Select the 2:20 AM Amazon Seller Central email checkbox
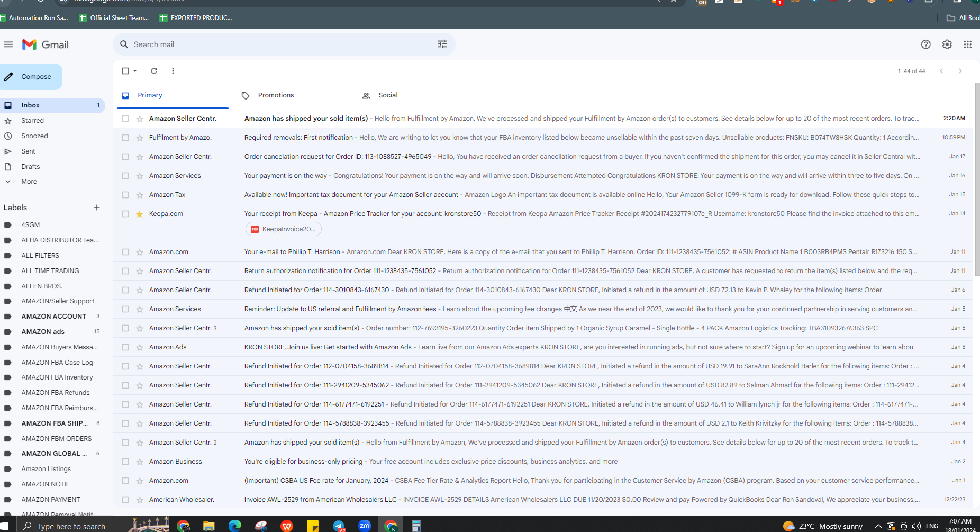980x532 pixels. tap(125, 119)
